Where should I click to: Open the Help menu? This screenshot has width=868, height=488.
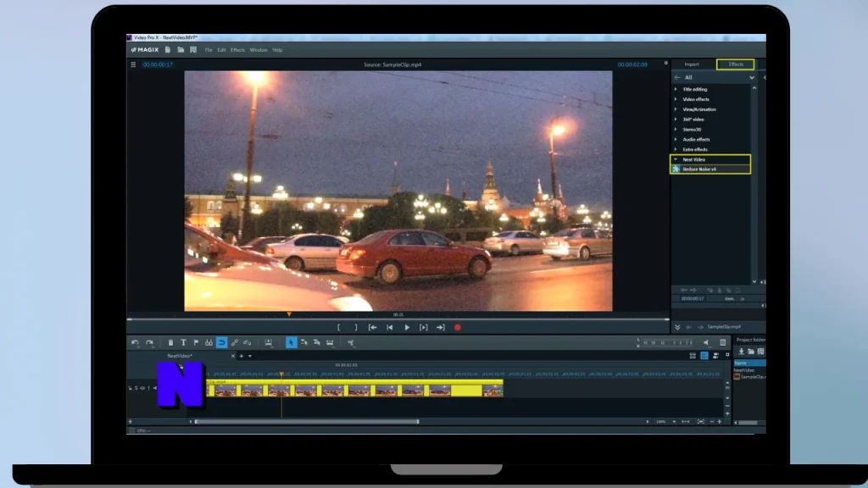coord(277,50)
